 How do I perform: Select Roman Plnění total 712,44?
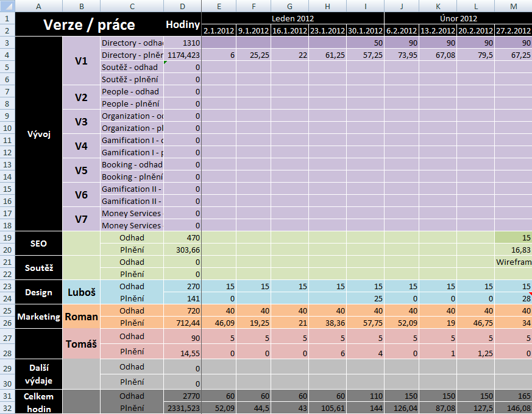coord(183,323)
